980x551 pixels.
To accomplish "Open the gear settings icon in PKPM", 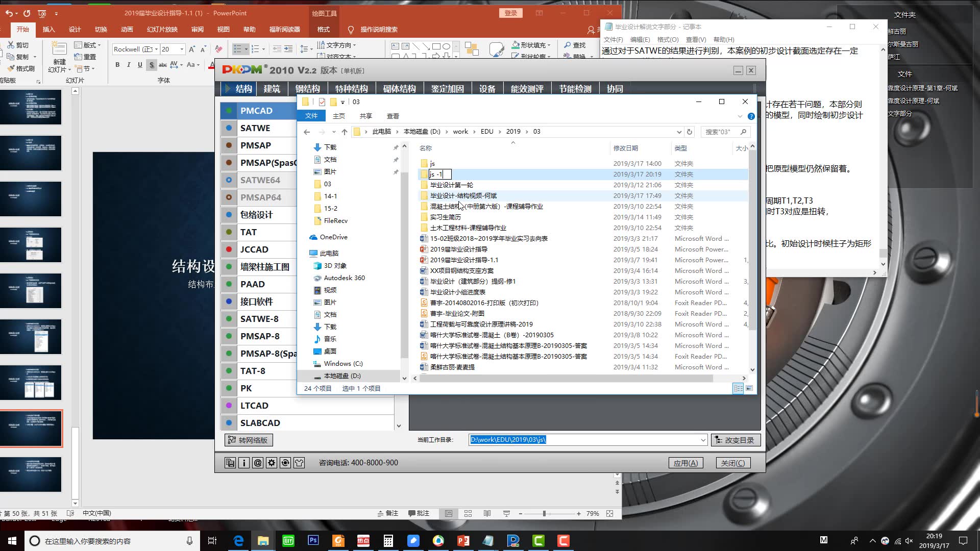I will 272,463.
